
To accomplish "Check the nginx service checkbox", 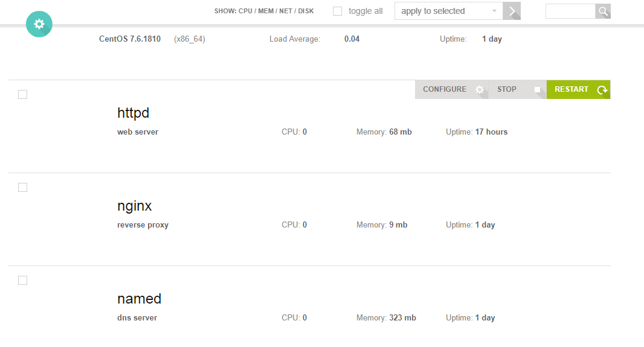I will tap(23, 188).
